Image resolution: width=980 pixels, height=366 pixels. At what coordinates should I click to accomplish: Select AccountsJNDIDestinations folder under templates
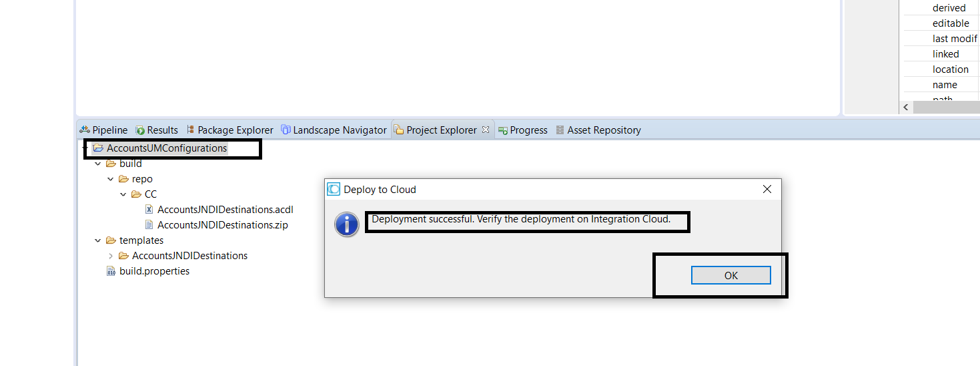pyautogui.click(x=189, y=256)
